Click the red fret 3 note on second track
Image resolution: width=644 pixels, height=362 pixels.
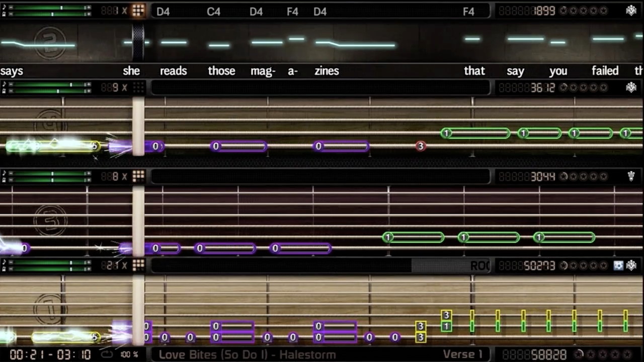tap(421, 146)
